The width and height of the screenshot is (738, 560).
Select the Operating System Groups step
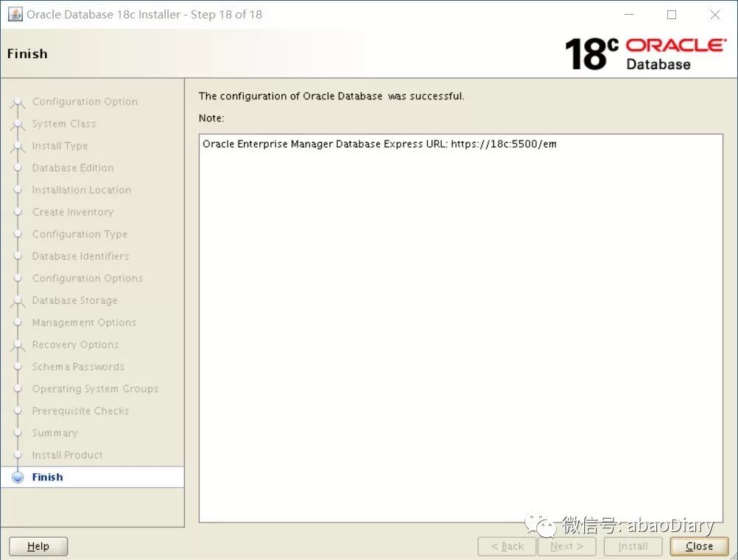tap(95, 389)
